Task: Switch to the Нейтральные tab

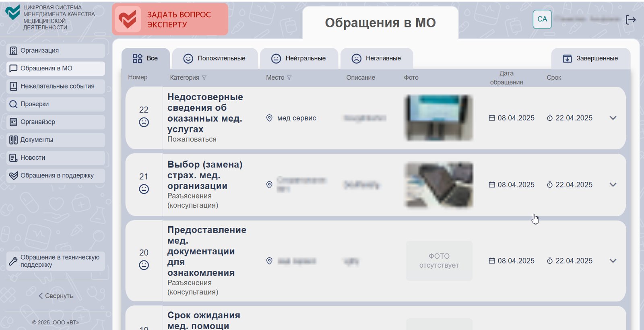Action: [299, 59]
